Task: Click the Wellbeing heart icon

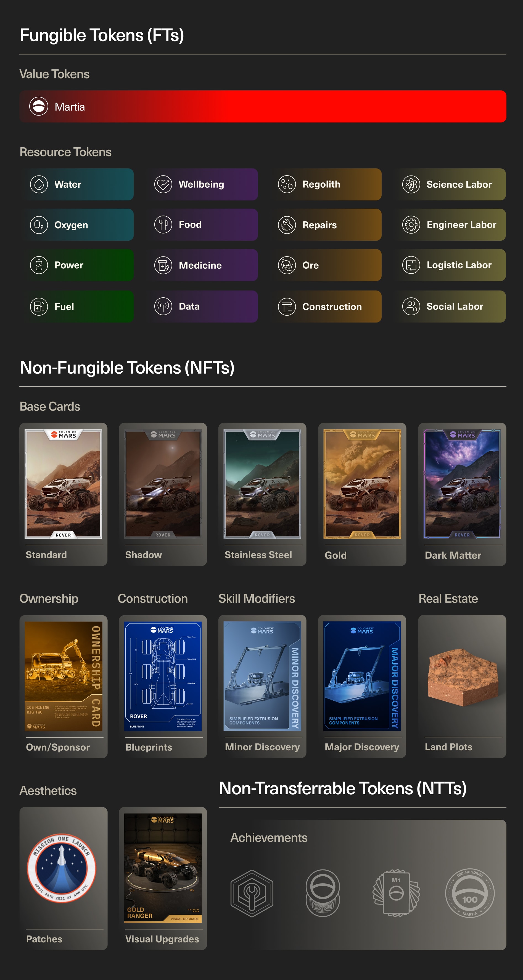Action: coord(163,185)
